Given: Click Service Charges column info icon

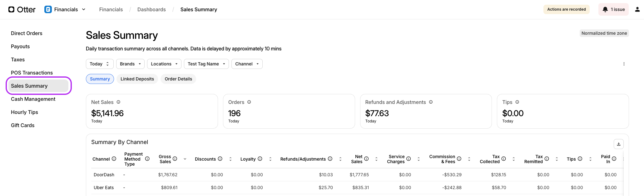Looking at the screenshot, I should 409,159.
